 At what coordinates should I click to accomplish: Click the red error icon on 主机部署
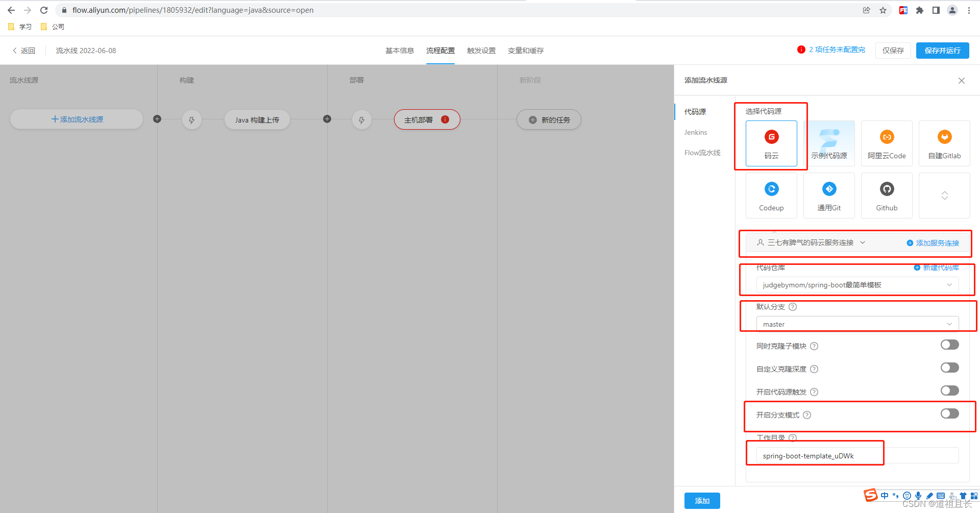pyautogui.click(x=445, y=119)
